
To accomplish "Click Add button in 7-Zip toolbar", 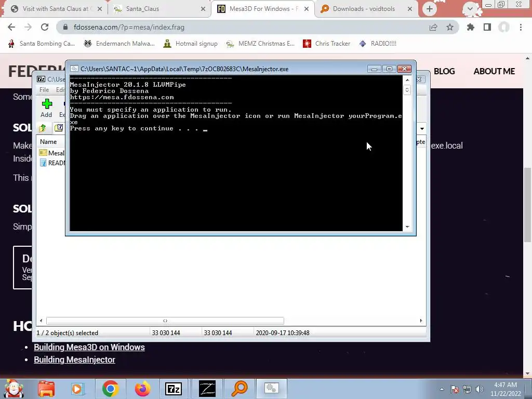I will pos(46,108).
